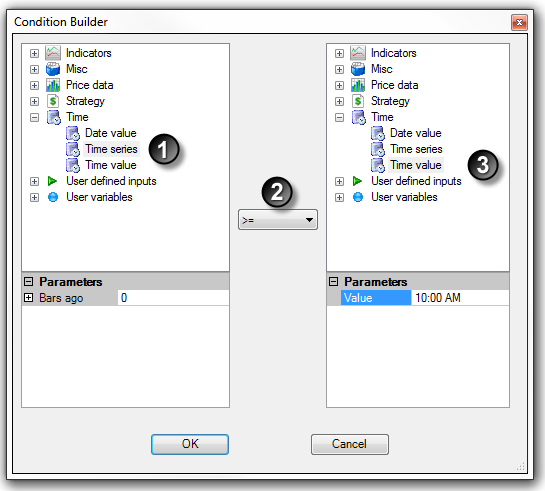Select Price data label in left tree
545x491 pixels.
pos(90,85)
